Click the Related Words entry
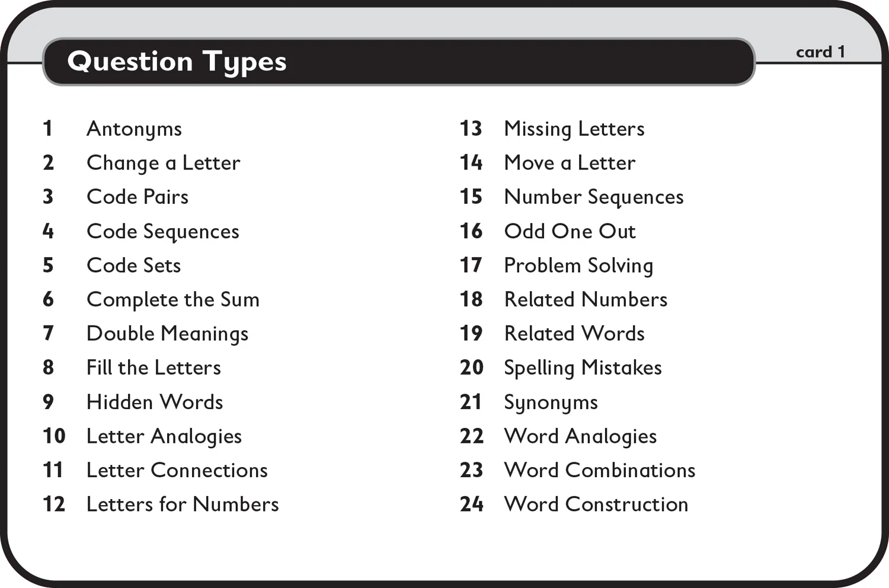Screen dimensions: 889x588 click(574, 334)
